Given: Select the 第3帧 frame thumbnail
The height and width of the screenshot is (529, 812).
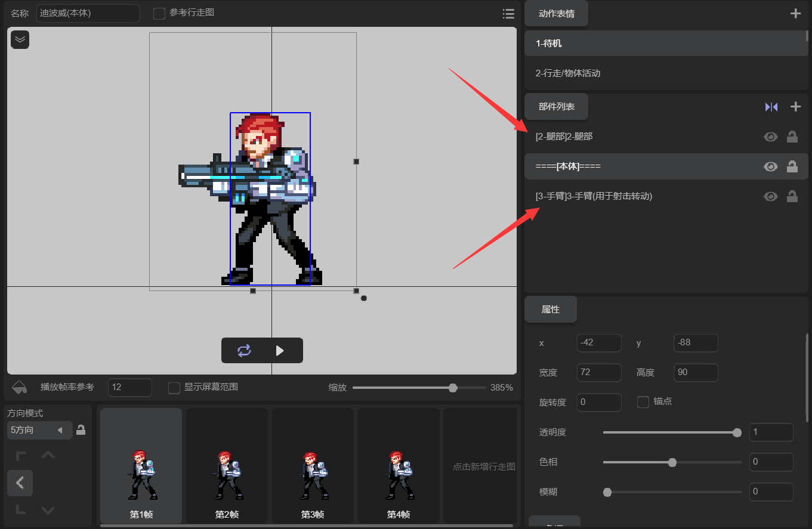Looking at the screenshot, I should coord(313,466).
